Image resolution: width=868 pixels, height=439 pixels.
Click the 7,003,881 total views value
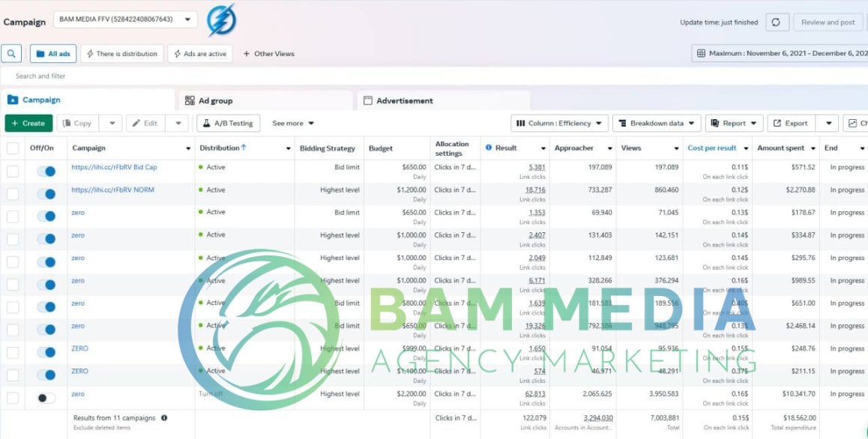[x=664, y=418]
